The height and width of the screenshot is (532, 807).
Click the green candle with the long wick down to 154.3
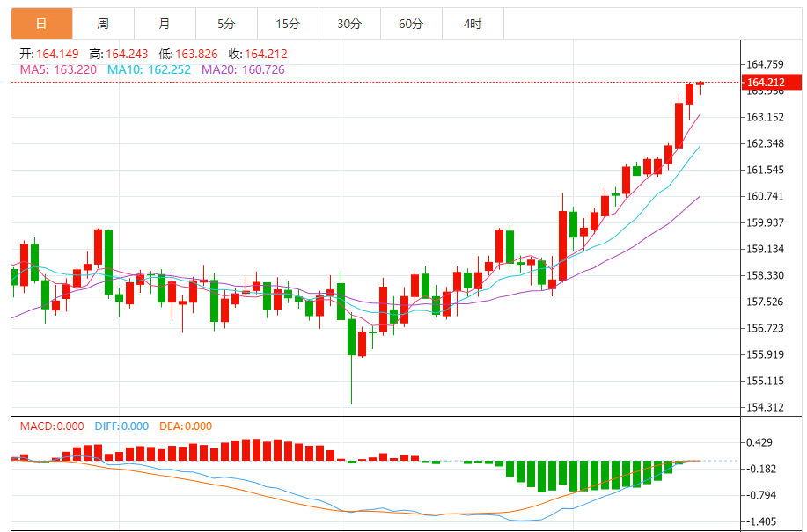tap(351, 337)
